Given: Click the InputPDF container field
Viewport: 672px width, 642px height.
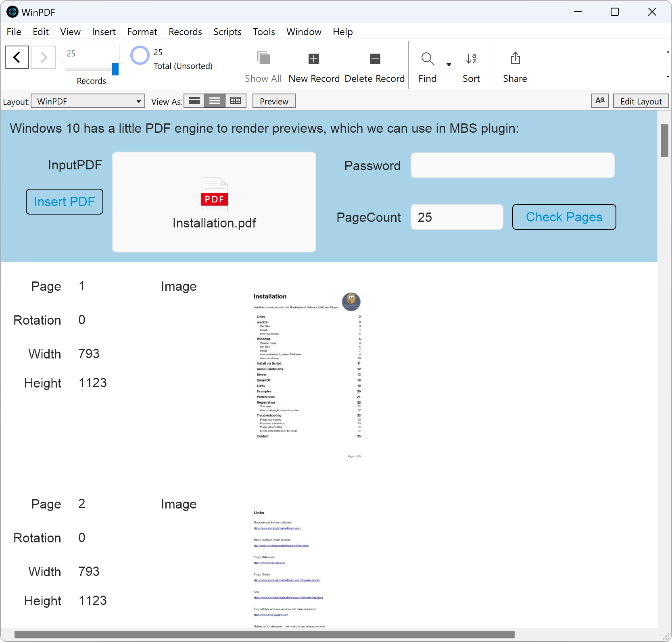Looking at the screenshot, I should click(x=214, y=202).
